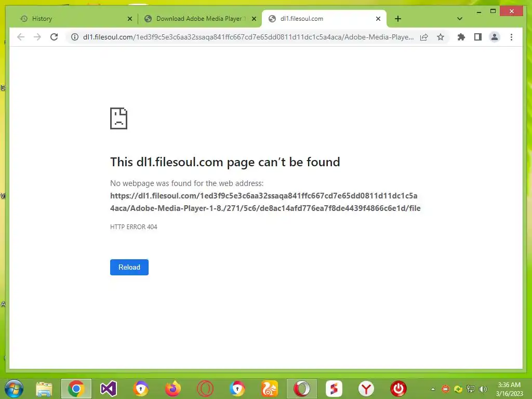Open the volume speaker tray icon
Image resolution: width=532 pixels, height=399 pixels.
[483, 389]
